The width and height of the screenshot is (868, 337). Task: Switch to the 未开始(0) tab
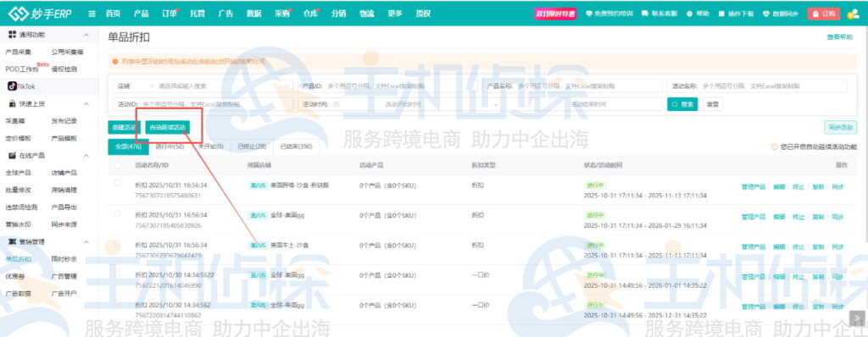coord(210,146)
